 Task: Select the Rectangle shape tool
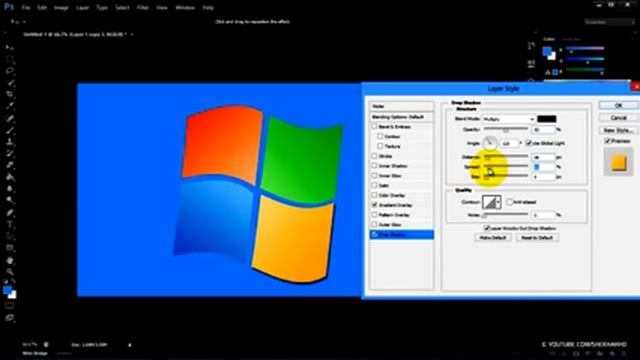tap(9, 248)
